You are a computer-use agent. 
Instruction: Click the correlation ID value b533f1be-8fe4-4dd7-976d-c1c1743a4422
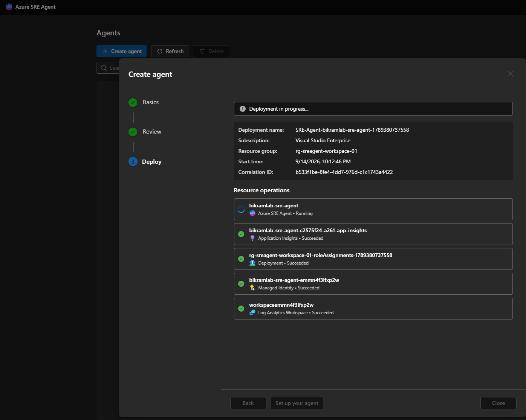(x=344, y=172)
